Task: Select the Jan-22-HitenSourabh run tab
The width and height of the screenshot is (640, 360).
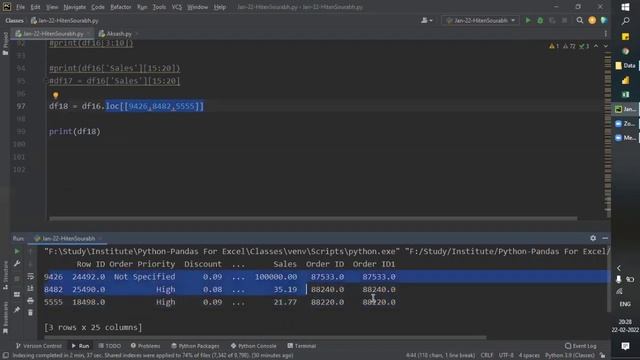Action: [68, 238]
